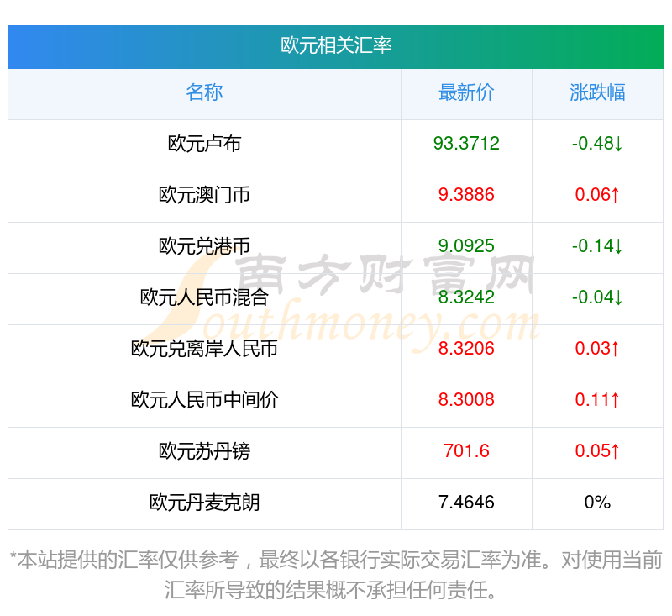Click the change value -0.48↓
Image resolution: width=672 pixels, height=616 pixels.
tap(597, 144)
